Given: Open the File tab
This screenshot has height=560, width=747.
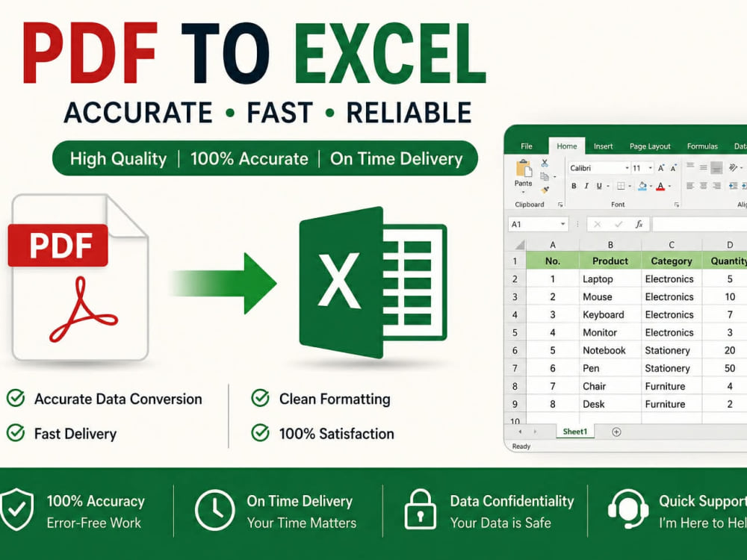Looking at the screenshot, I should coord(527,146).
